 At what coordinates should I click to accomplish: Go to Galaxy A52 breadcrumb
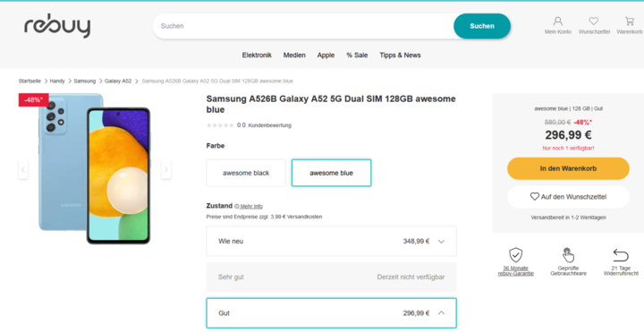pos(118,81)
